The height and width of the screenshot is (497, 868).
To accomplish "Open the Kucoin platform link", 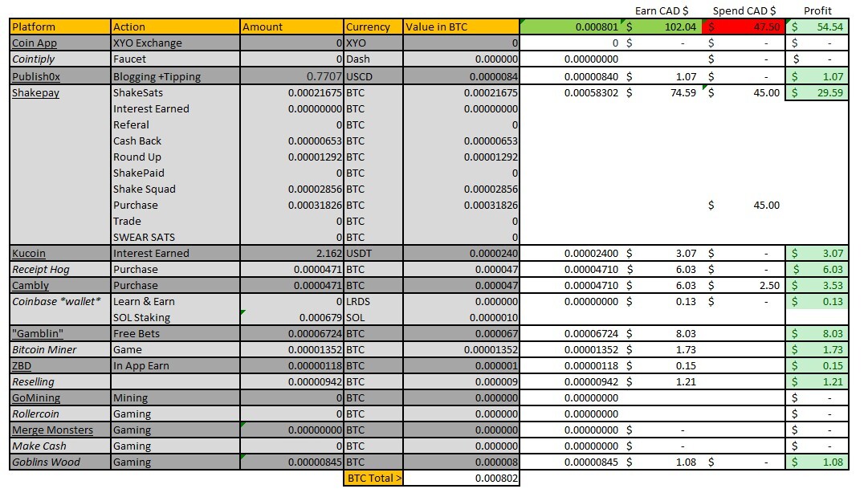I will click(x=29, y=254).
